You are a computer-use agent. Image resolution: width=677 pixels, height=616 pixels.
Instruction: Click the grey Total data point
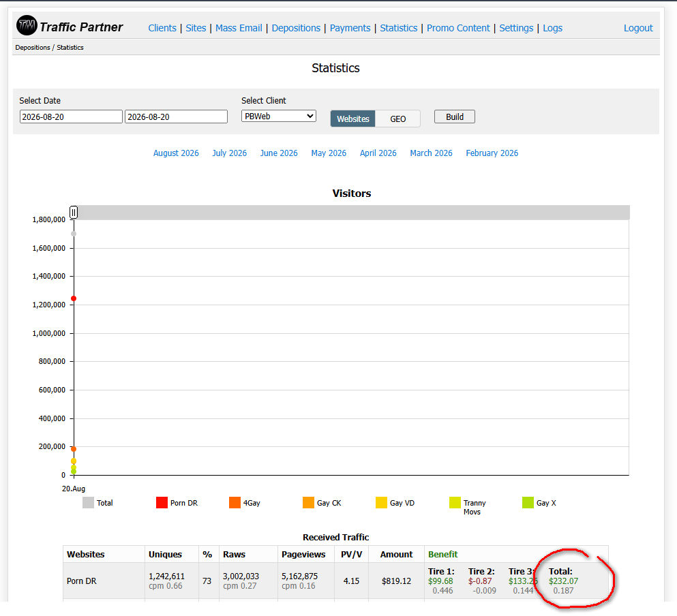click(x=74, y=234)
